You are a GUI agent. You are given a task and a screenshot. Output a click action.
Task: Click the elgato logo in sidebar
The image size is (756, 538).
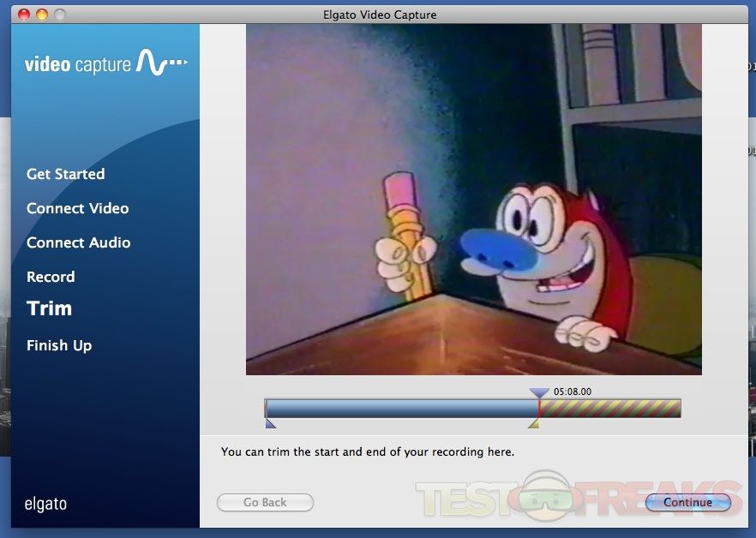point(45,504)
